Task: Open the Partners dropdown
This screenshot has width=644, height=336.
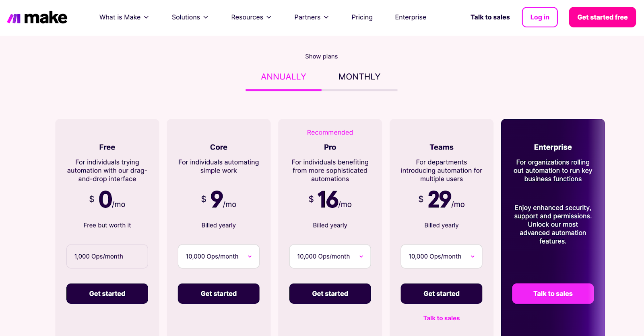Action: [311, 17]
